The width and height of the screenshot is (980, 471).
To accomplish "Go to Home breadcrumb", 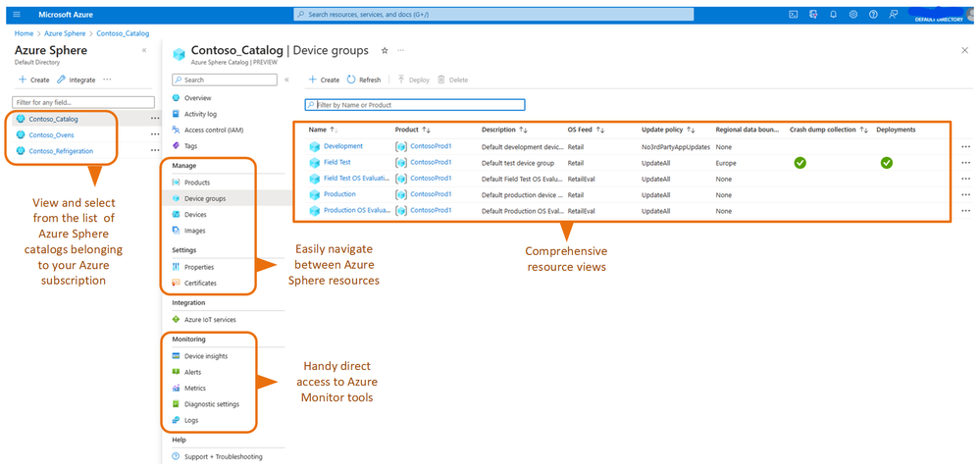I will coord(24,33).
